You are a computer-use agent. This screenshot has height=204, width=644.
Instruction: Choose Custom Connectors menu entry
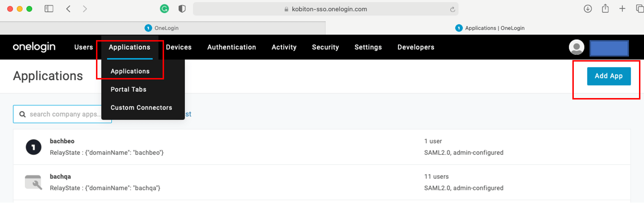[x=141, y=108]
